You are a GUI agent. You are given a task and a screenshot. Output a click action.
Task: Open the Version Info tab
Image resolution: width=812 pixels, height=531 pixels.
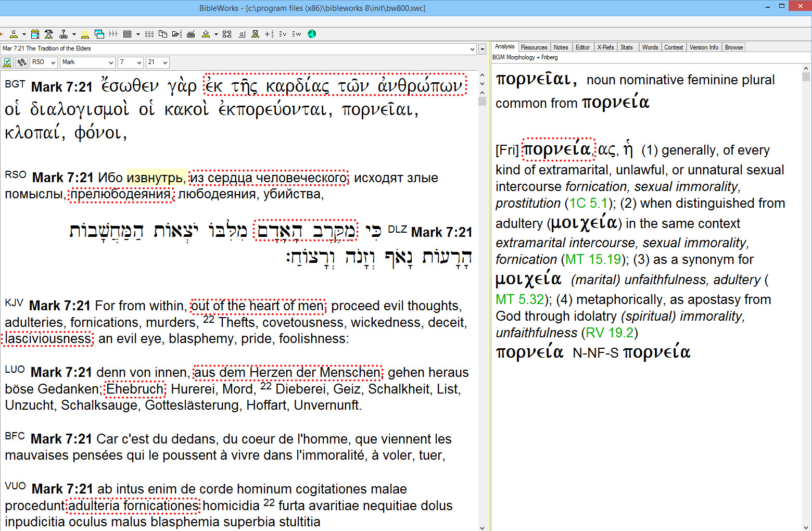click(x=704, y=47)
